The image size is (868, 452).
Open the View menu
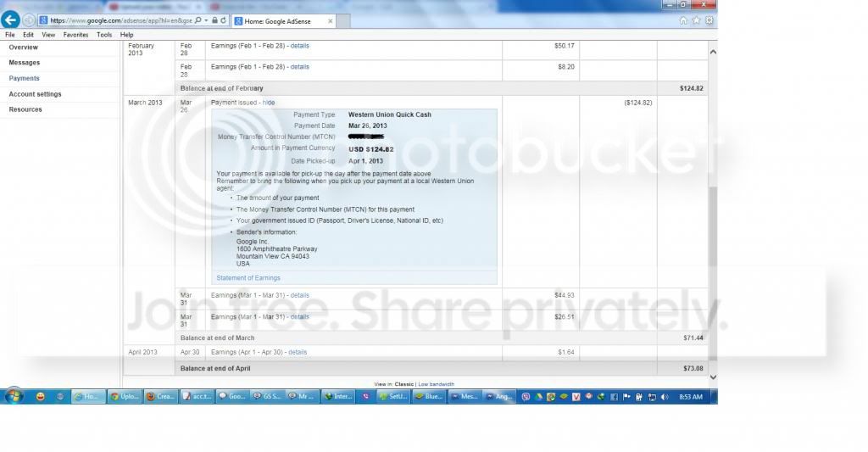(x=48, y=34)
